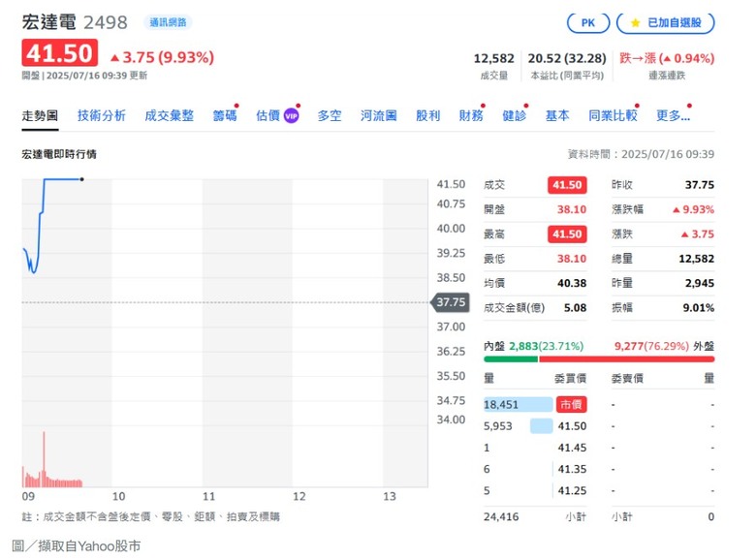
Task: Click the 均價 40.38 value
Action: point(572,283)
